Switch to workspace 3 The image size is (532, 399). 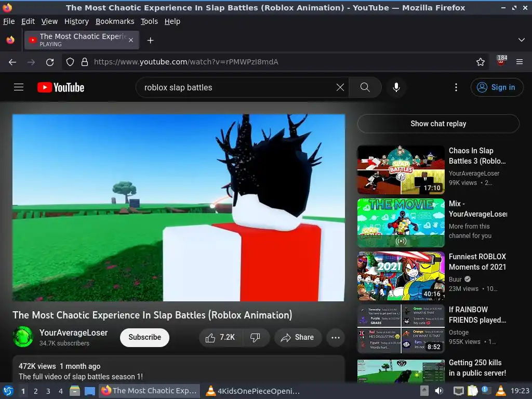tap(48, 391)
